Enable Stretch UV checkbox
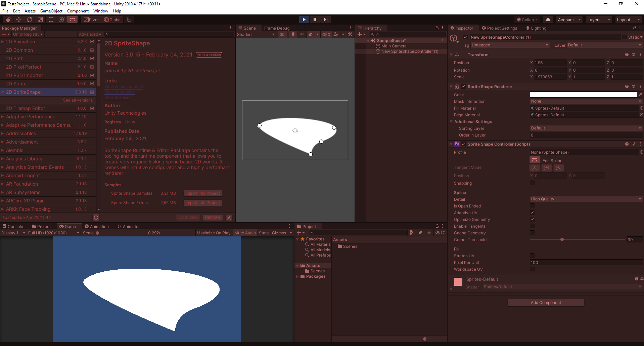644x346 pixels. click(x=532, y=256)
